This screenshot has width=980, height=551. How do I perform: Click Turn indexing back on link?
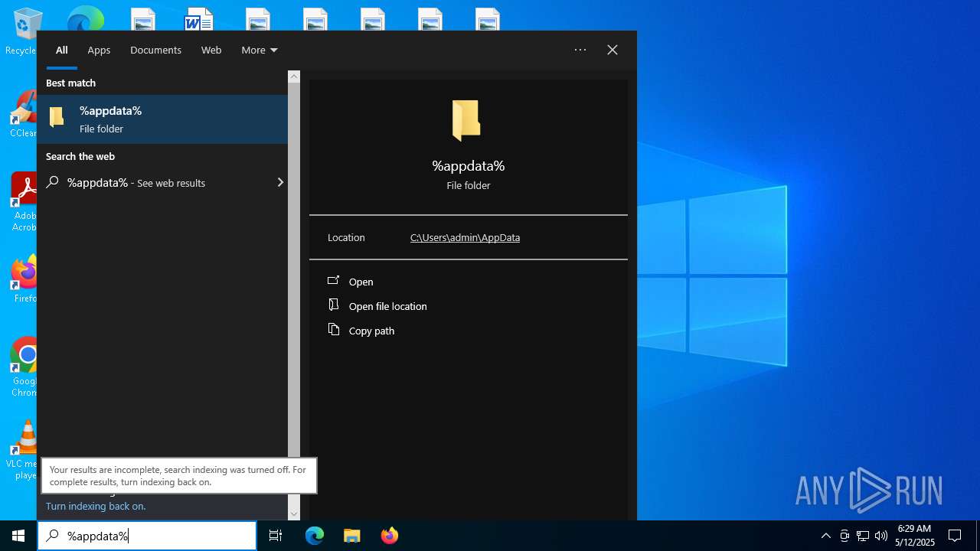pyautogui.click(x=96, y=506)
